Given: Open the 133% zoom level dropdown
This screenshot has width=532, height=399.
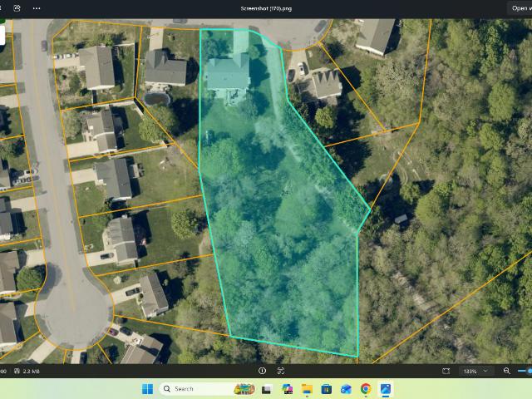Looking at the screenshot, I should tap(475, 372).
